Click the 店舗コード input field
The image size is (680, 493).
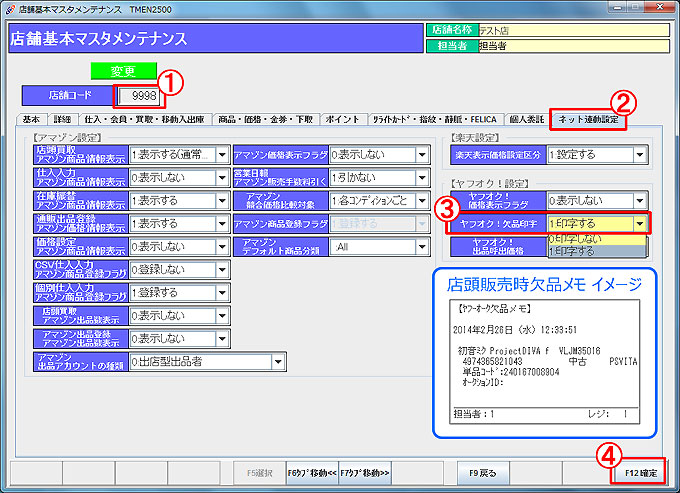137,96
